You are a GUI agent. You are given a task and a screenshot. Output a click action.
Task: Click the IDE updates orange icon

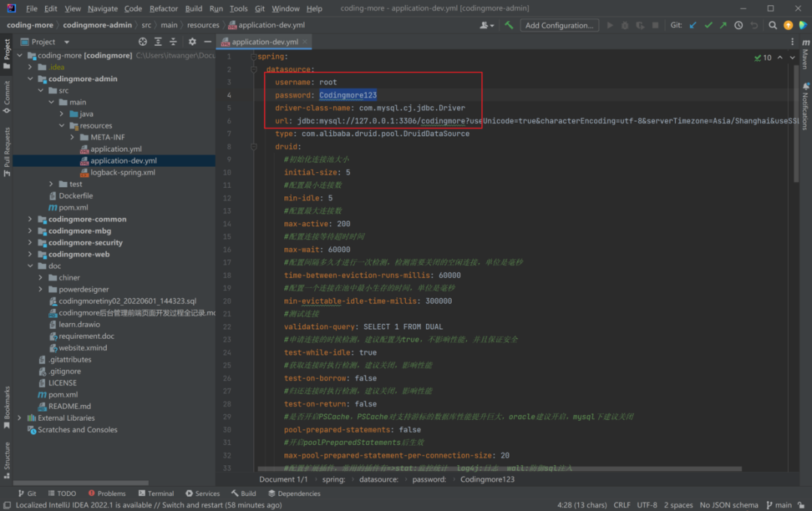click(788, 25)
